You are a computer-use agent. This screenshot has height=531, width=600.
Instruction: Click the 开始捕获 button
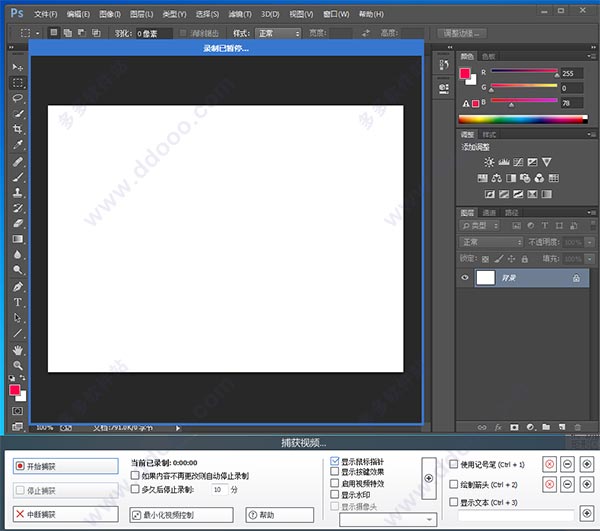(x=65, y=466)
